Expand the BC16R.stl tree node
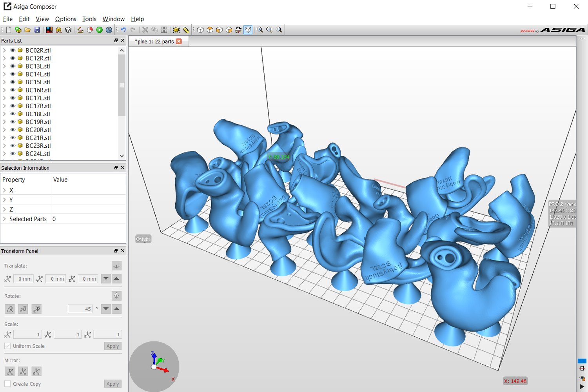The height and width of the screenshot is (392, 588). (4, 90)
